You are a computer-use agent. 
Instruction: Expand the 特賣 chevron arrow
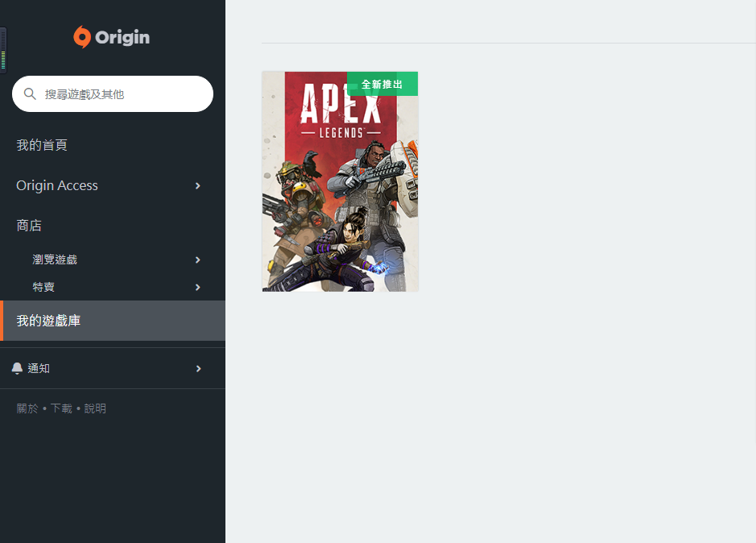198,287
